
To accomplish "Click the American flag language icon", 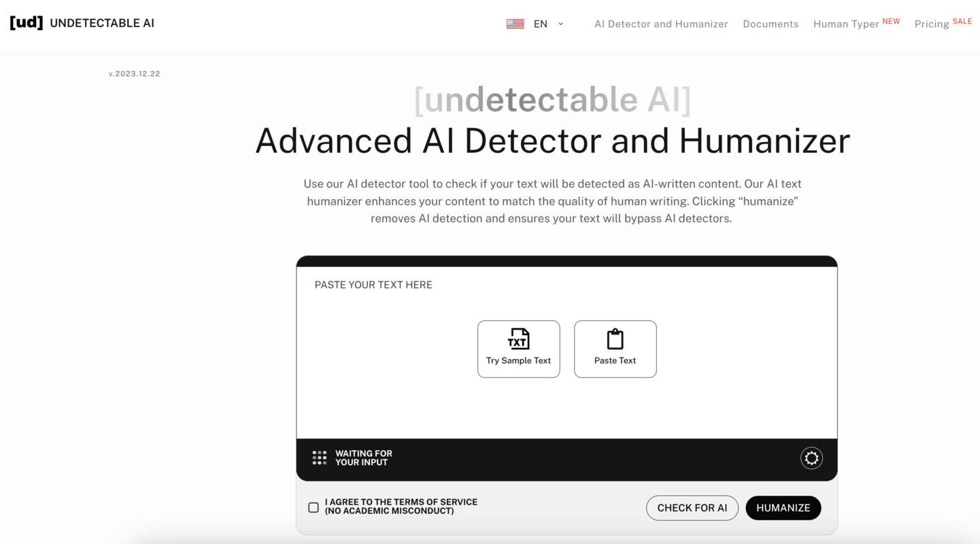I will 515,23.
